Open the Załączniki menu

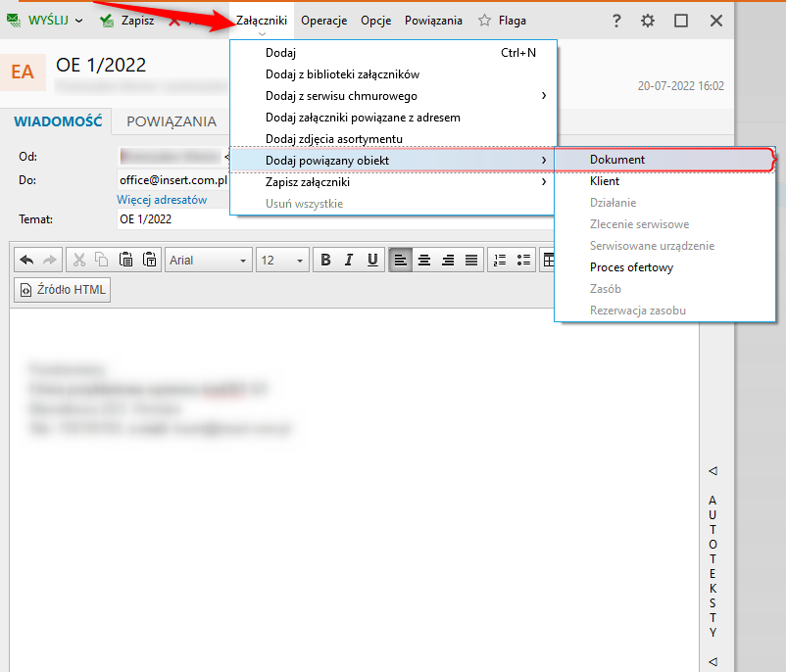262,21
